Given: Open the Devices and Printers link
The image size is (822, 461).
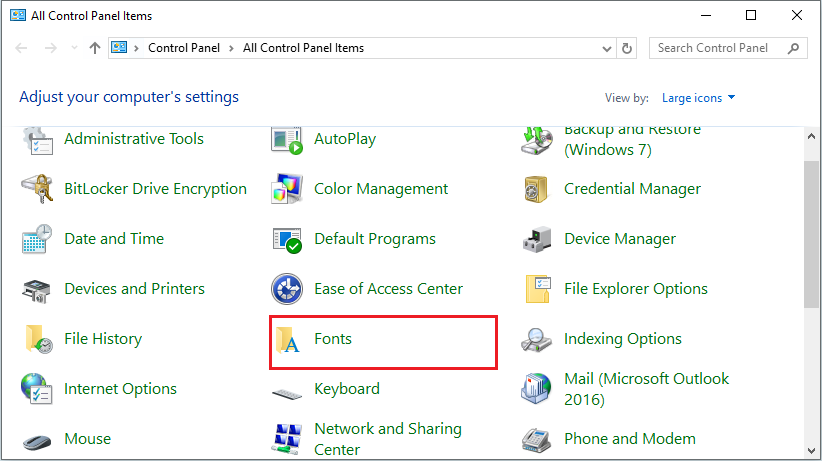Looking at the screenshot, I should click(x=134, y=289).
